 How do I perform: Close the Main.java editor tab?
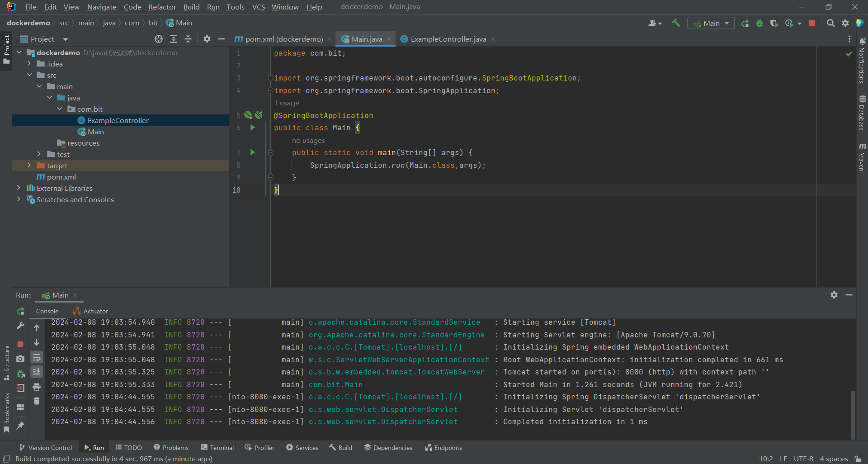coord(389,39)
